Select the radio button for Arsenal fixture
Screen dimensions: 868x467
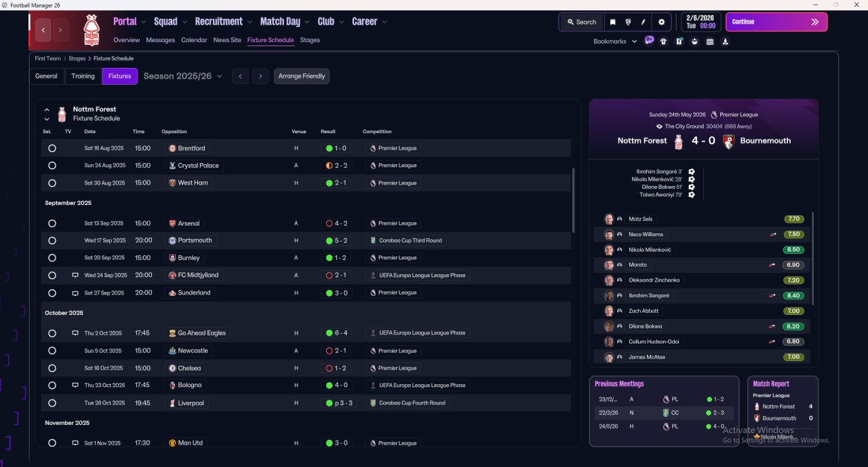52,223
